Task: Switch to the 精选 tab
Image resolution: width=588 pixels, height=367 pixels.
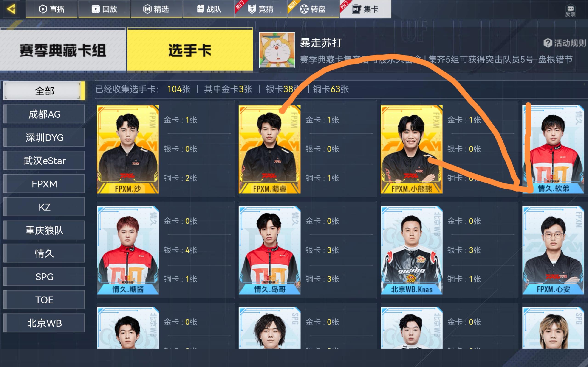Action: (156, 9)
